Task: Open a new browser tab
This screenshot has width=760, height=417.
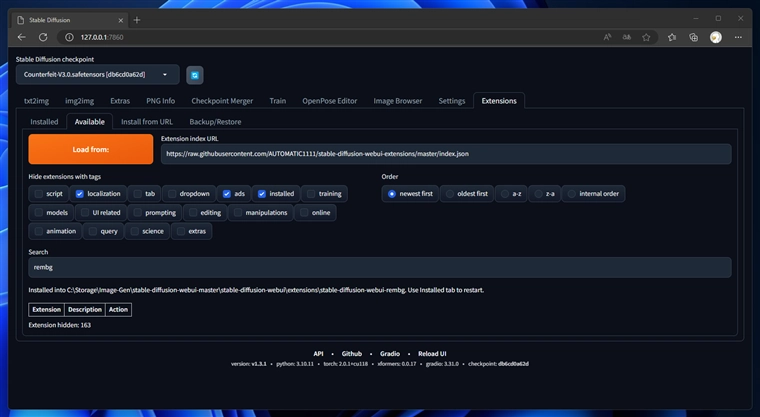Action: pyautogui.click(x=137, y=20)
